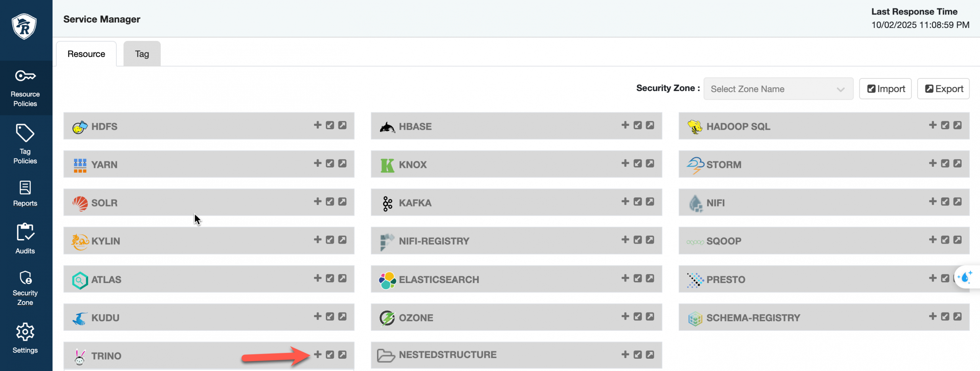Click export icon in the STORM row

click(x=957, y=163)
